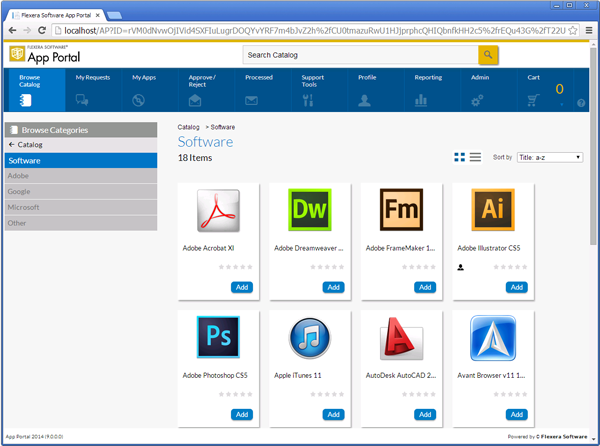Screen dimensions: 600x446
Task: Select the Other category
Action: click(x=81, y=223)
